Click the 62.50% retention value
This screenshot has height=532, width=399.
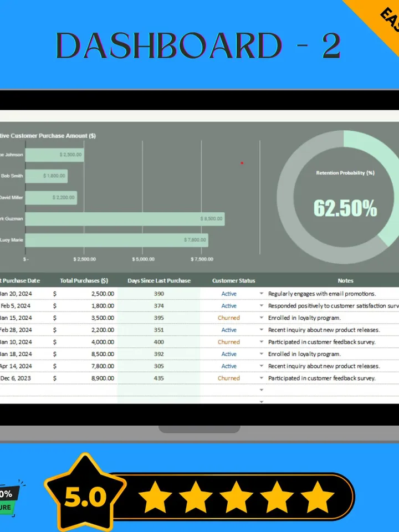click(345, 208)
